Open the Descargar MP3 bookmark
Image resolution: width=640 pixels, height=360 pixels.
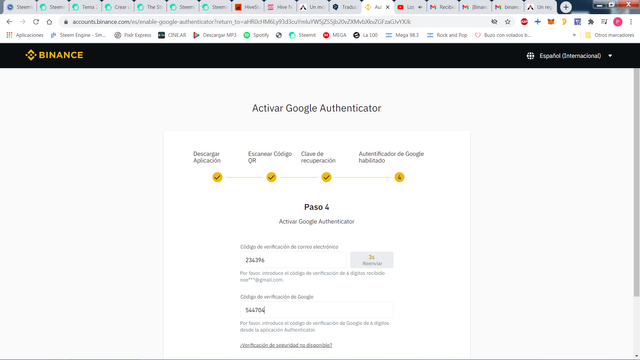[215, 35]
